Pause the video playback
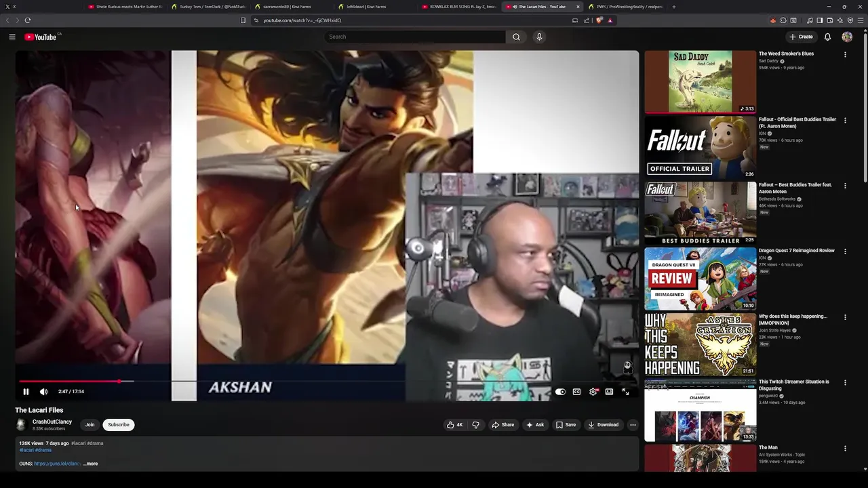Screen dimensions: 868x488 pos(26,391)
